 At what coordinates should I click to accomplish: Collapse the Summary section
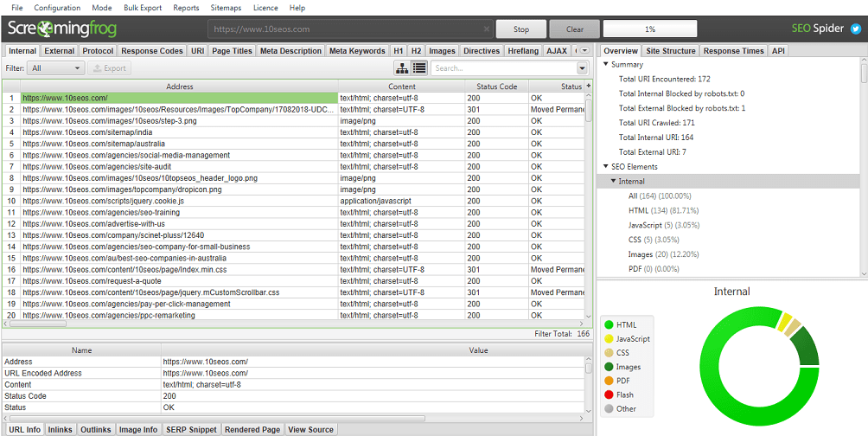point(606,64)
